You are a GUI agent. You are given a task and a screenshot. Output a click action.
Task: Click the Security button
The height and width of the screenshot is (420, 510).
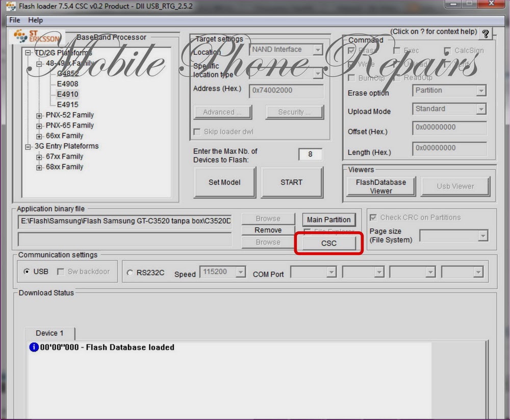click(x=294, y=112)
